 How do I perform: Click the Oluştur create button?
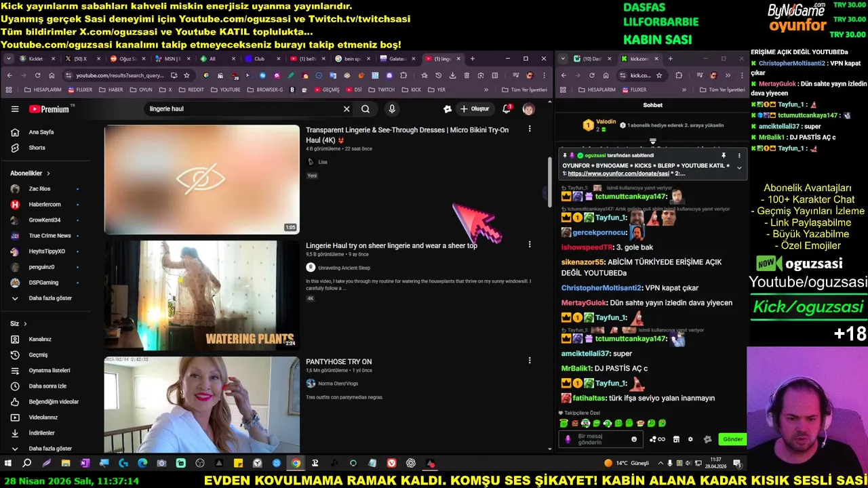475,108
